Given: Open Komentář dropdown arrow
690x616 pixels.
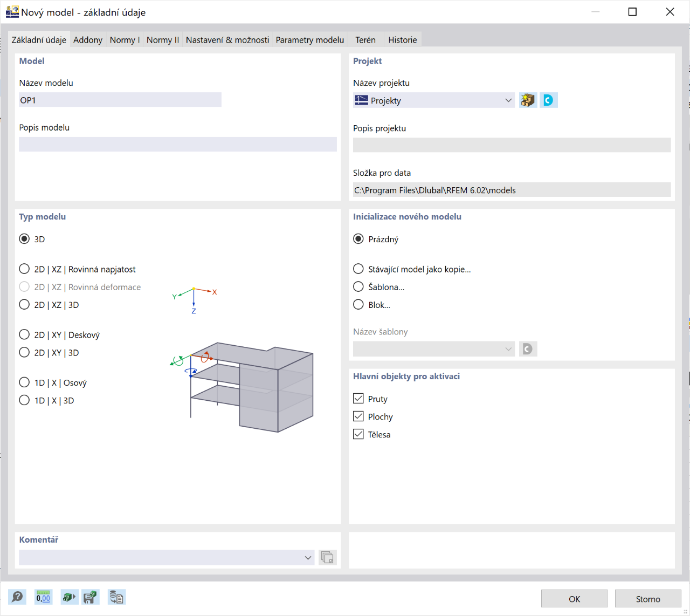Looking at the screenshot, I should (x=308, y=558).
